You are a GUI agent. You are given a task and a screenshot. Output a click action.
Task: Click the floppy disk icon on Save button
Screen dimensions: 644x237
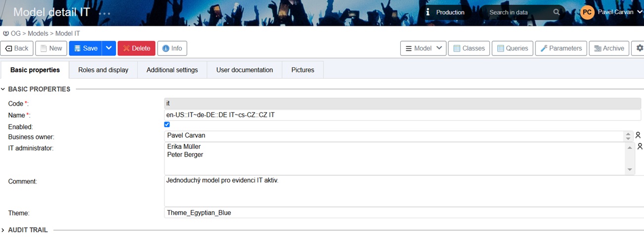77,48
